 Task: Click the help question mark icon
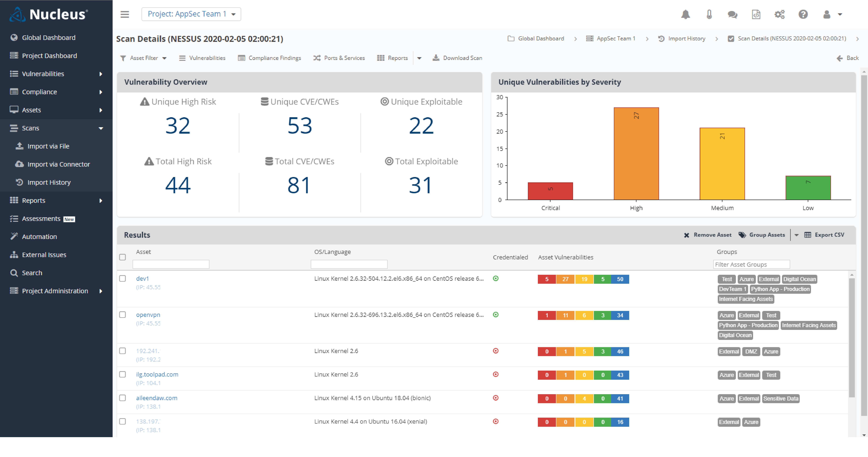[x=803, y=14]
